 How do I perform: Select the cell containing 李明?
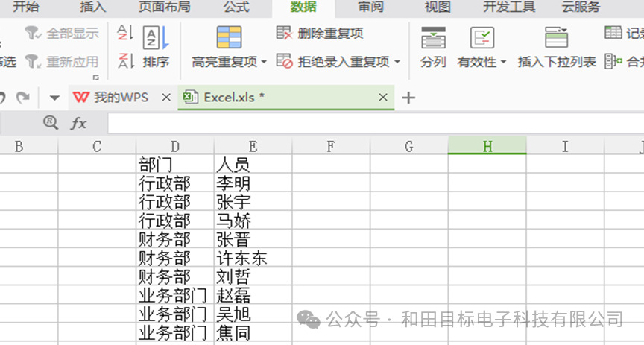click(x=253, y=183)
